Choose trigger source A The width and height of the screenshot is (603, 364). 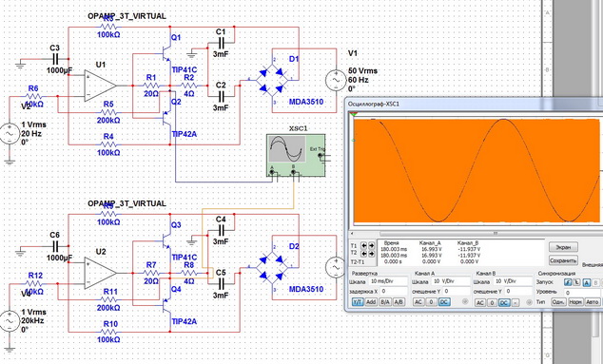click(x=587, y=282)
